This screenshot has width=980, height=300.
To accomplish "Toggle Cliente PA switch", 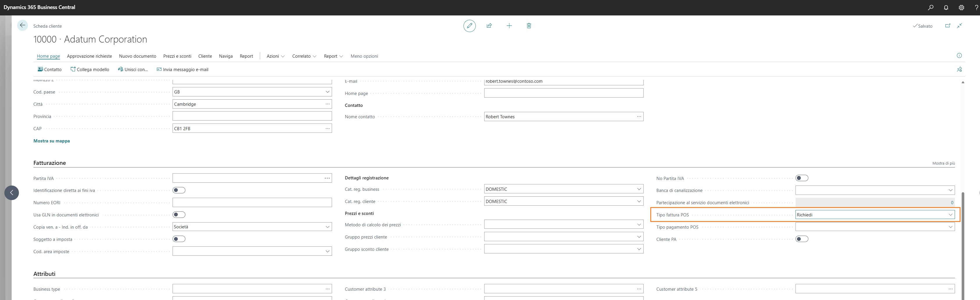I will (x=802, y=239).
